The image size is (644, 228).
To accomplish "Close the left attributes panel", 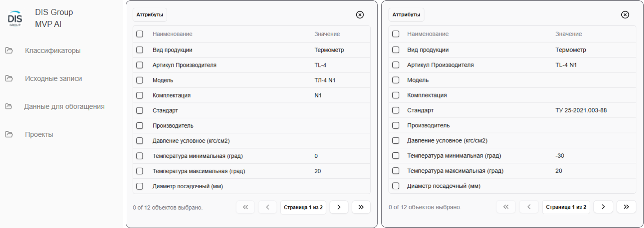I will pos(360,15).
